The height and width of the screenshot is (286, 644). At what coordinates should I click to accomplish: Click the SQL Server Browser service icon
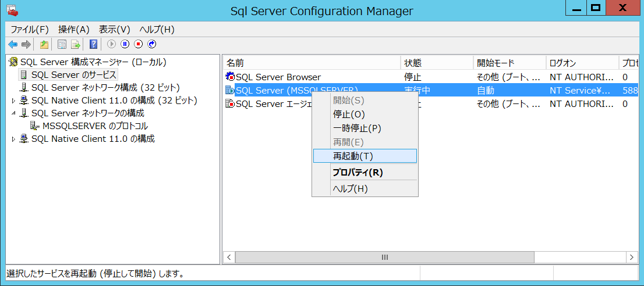pos(230,77)
